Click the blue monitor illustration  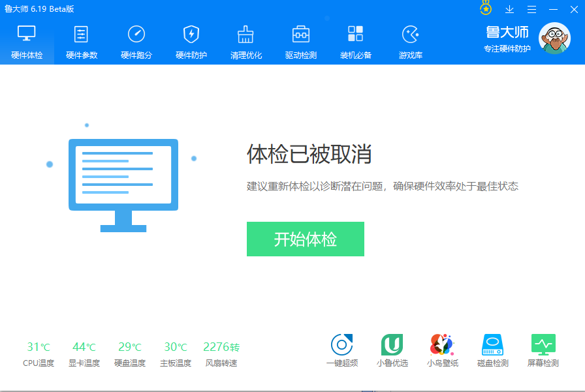click(123, 185)
